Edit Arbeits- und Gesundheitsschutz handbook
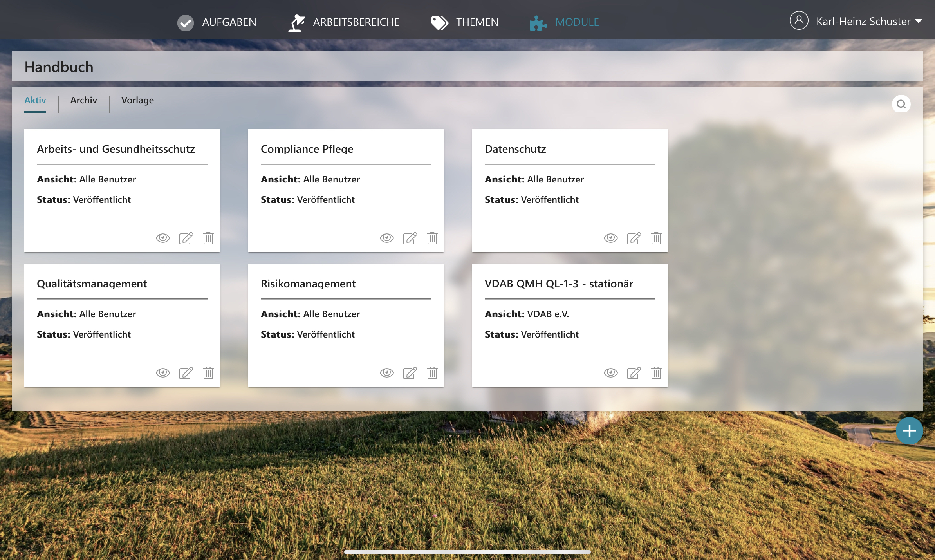This screenshot has width=935, height=560. coord(186,238)
